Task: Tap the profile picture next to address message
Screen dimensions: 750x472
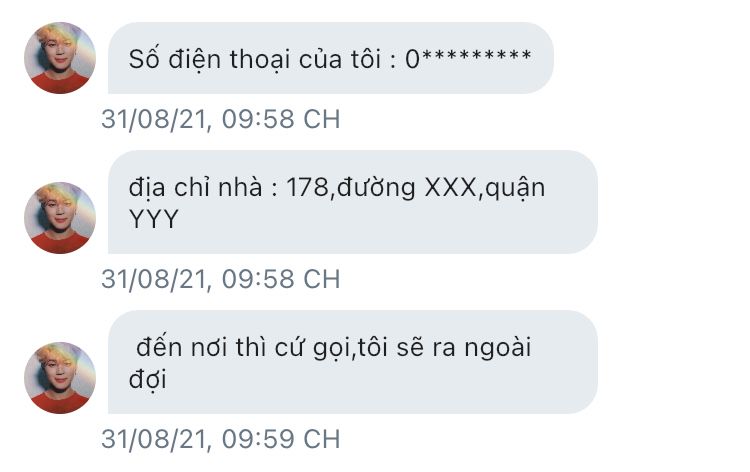Action: tap(60, 218)
